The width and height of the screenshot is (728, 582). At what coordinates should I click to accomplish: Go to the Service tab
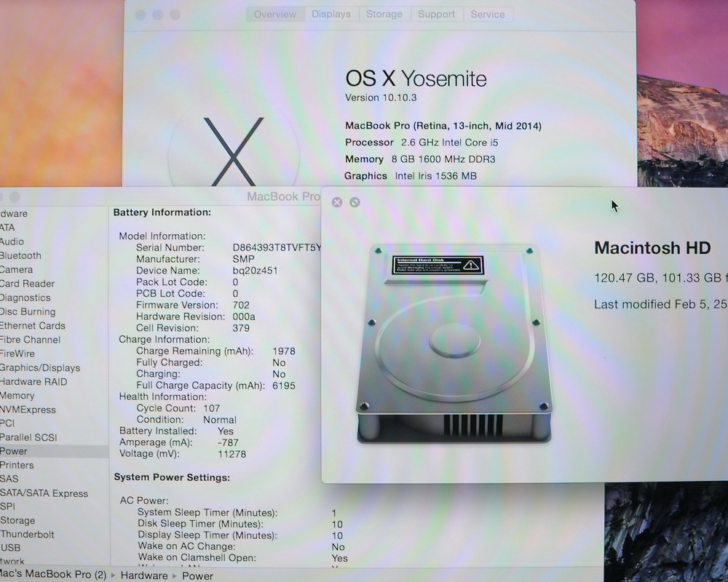point(488,15)
